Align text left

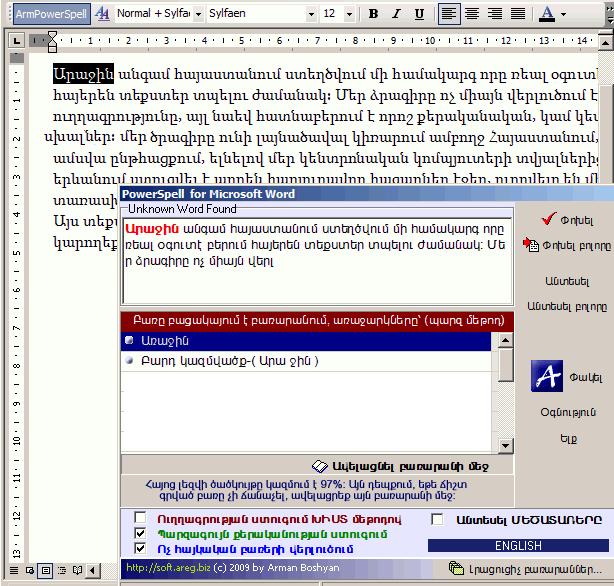[x=449, y=14]
